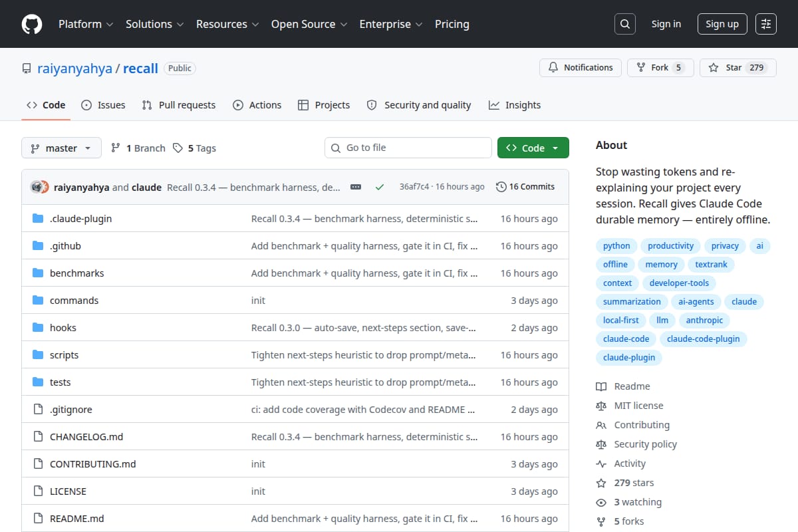Click the hooks folder icon
The width and height of the screenshot is (798, 532).
click(38, 328)
